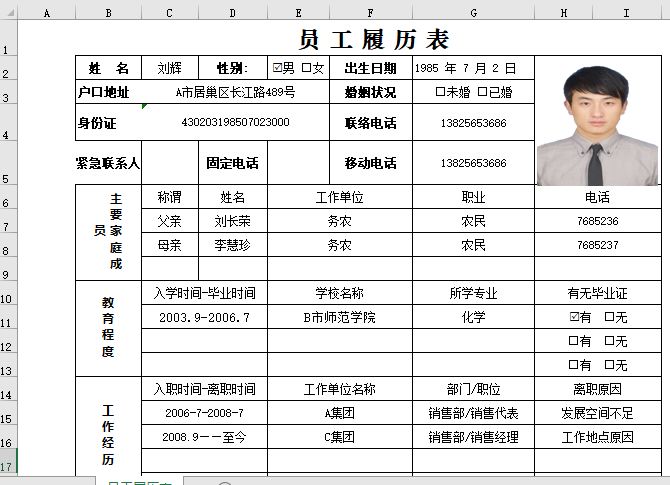The width and height of the screenshot is (670, 485).
Task: Tick the 已婚 marital status box
Action: pos(483,92)
